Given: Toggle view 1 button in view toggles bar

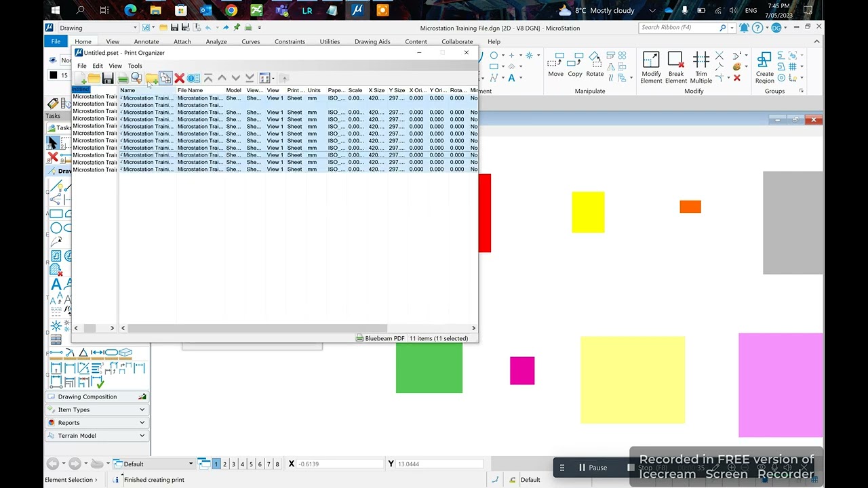Looking at the screenshot, I should click(x=216, y=464).
